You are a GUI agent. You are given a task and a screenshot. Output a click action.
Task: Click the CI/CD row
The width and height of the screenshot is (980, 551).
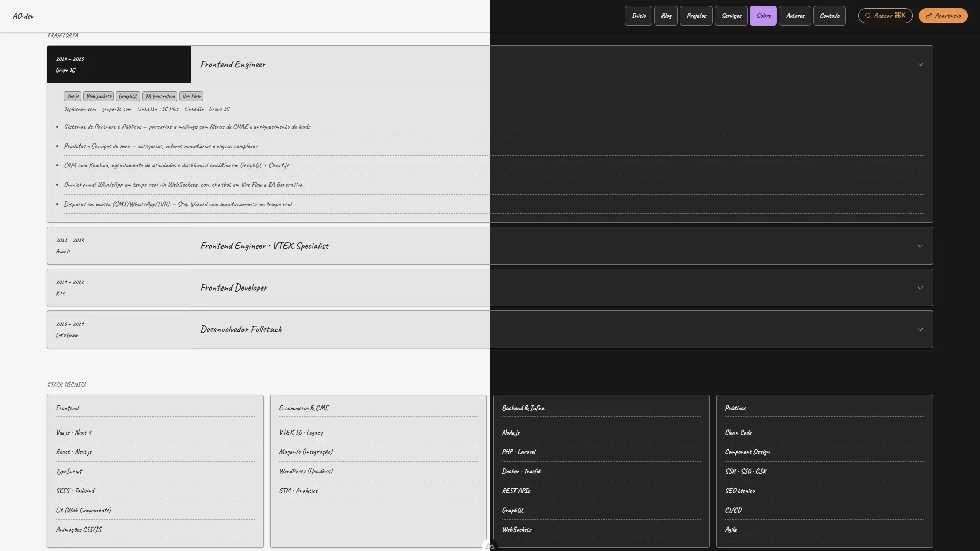(x=824, y=510)
